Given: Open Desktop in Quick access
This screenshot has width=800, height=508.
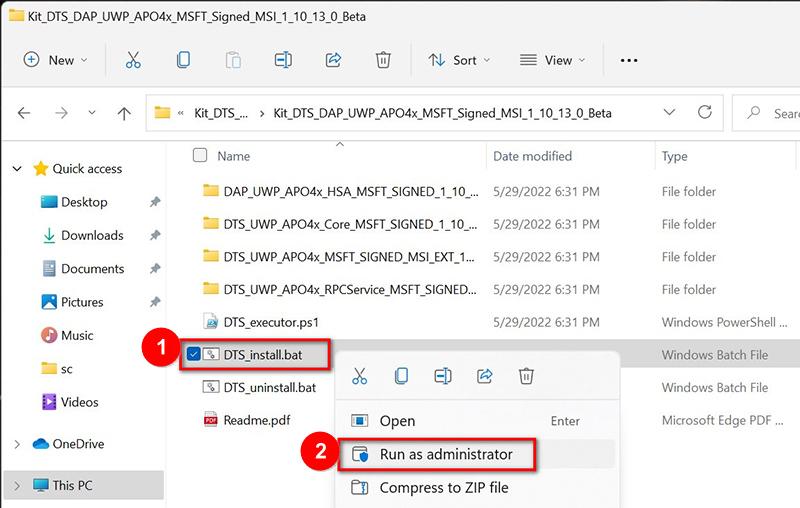Looking at the screenshot, I should pyautogui.click(x=84, y=202).
